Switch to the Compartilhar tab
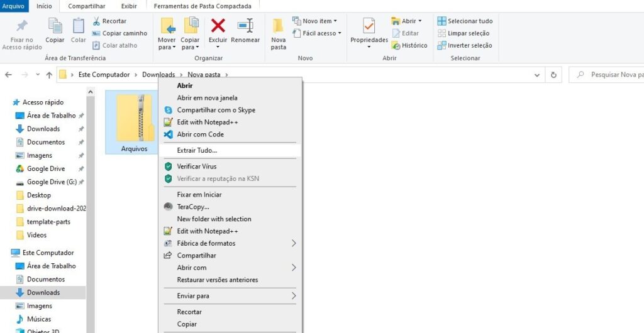The width and height of the screenshot is (644, 333). pyautogui.click(x=87, y=6)
